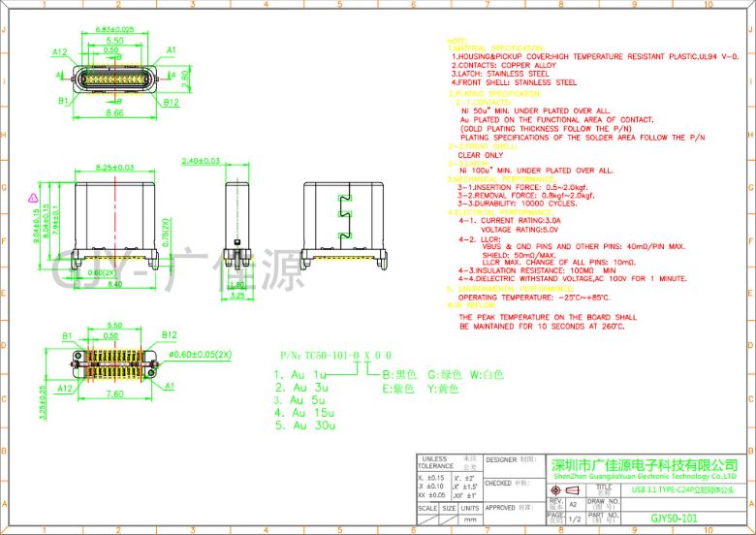Click the 8.66 width dimension label
The height and width of the screenshot is (535, 756).
coord(114,112)
